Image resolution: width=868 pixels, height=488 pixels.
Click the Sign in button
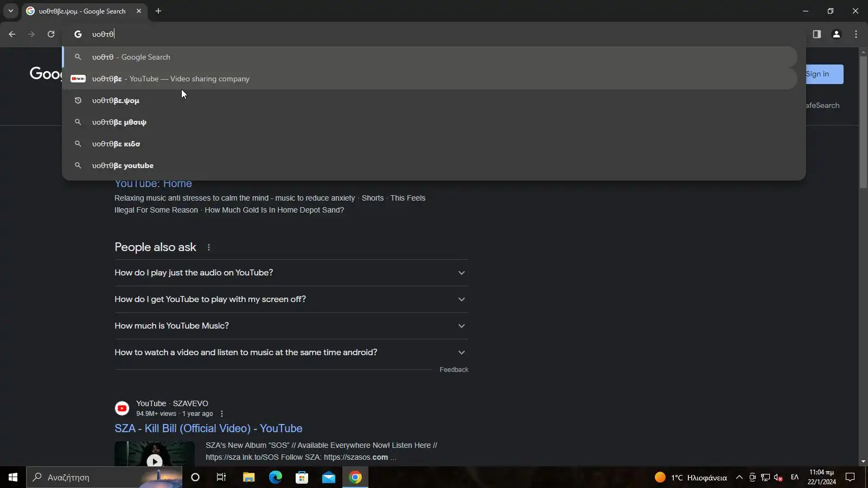824,74
